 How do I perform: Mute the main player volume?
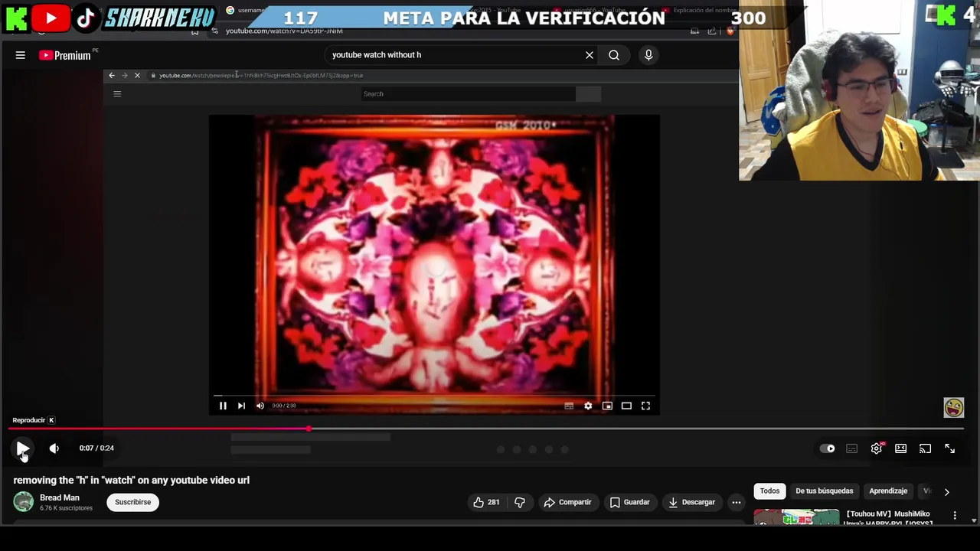pyautogui.click(x=54, y=448)
